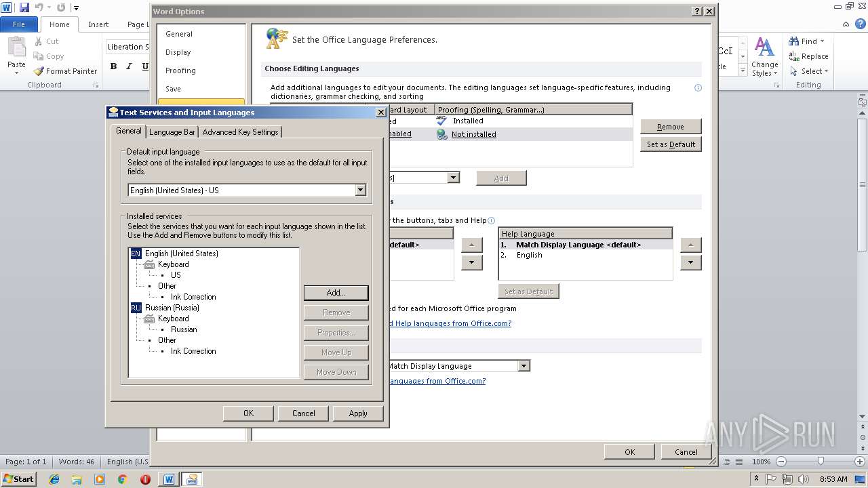This screenshot has width=868, height=488.
Task: Open the Language Bar tab
Action: pyautogui.click(x=172, y=132)
